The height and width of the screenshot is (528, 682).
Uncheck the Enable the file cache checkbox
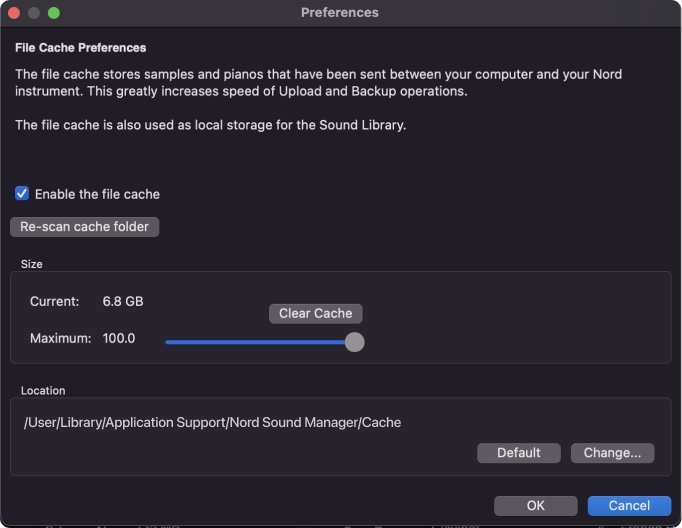coord(22,193)
